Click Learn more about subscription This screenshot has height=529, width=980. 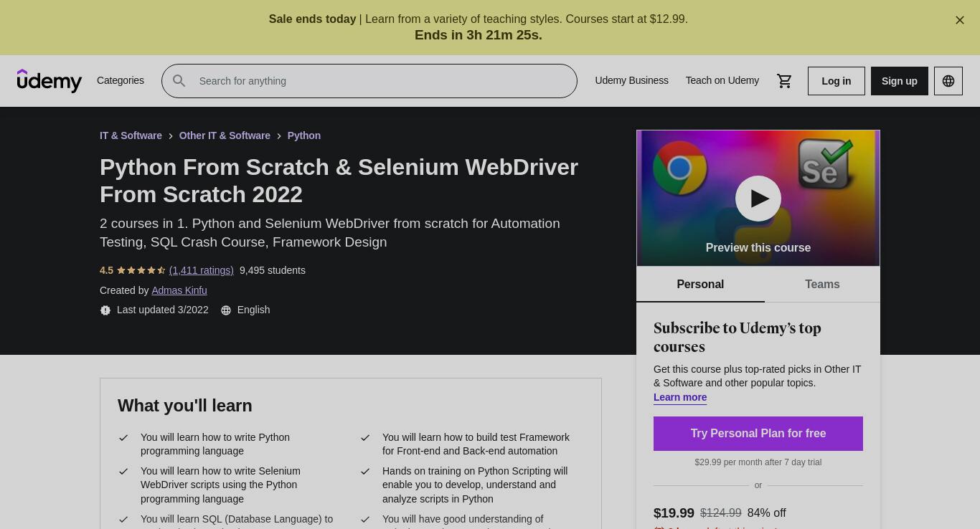(x=680, y=397)
